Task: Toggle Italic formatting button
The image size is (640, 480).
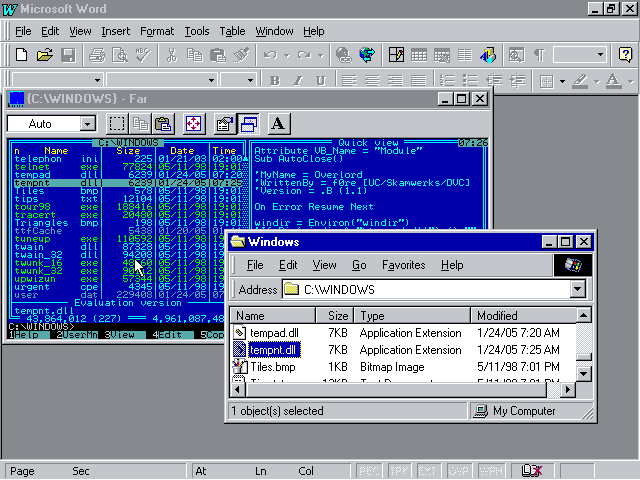Action: click(298, 80)
